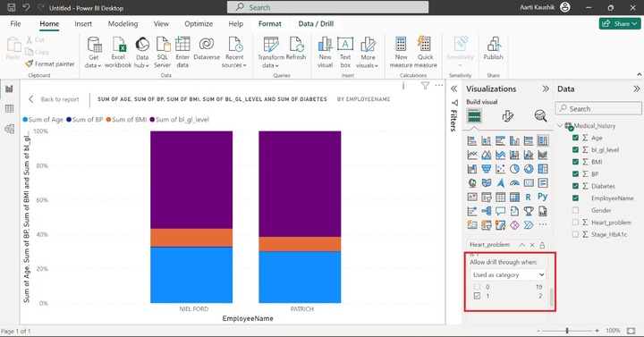Click the filter icon on the visual header
Screen dimensions: 644x337
425,86
